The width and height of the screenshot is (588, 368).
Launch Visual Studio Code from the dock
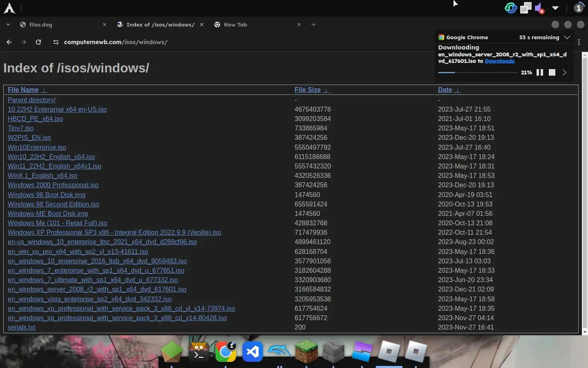point(253,352)
